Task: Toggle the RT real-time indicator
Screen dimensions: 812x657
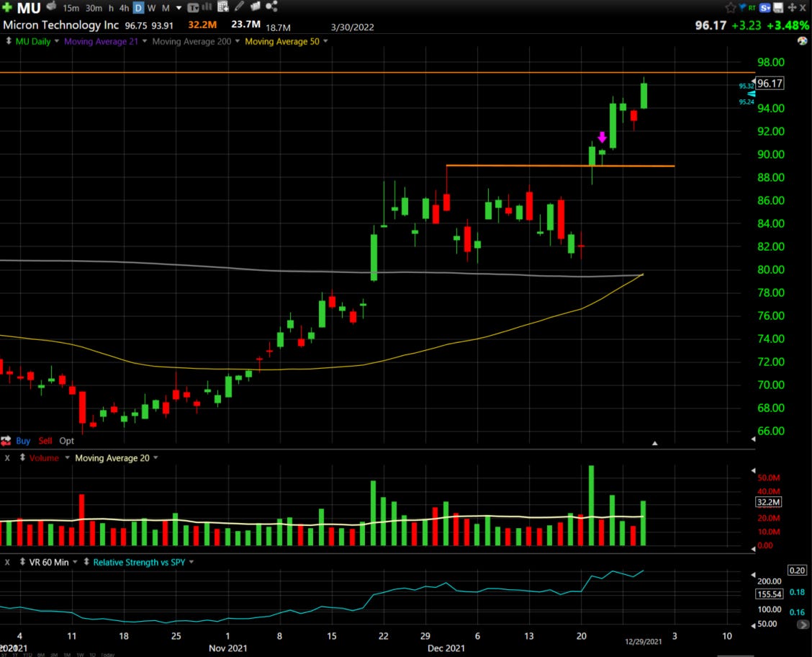Action: (x=752, y=8)
